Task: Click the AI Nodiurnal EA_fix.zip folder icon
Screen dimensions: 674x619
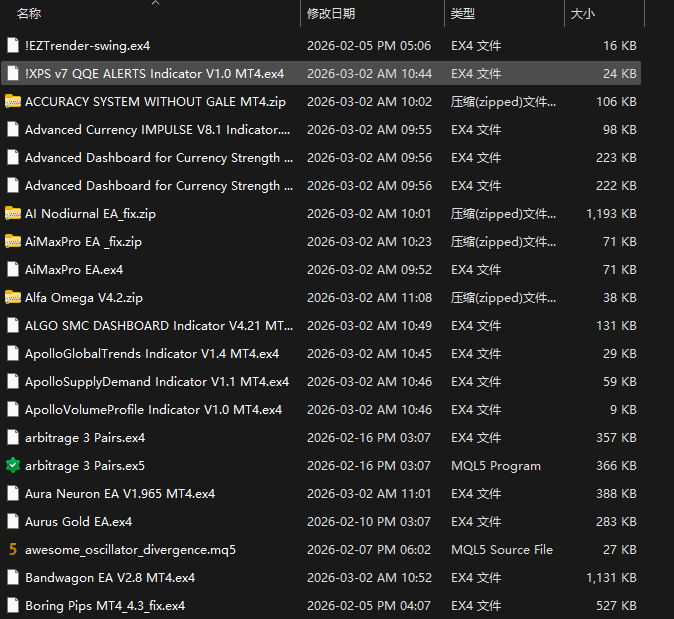Action: tap(13, 213)
